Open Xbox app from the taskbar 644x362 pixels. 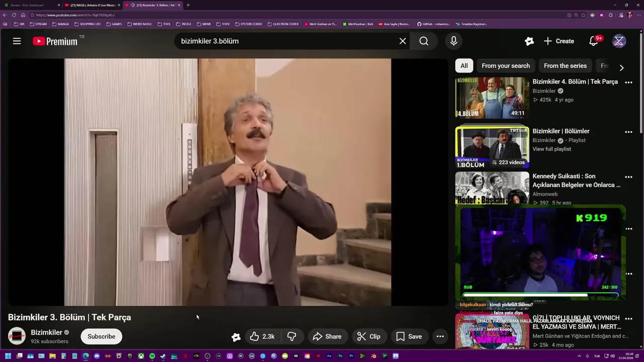click(141, 356)
